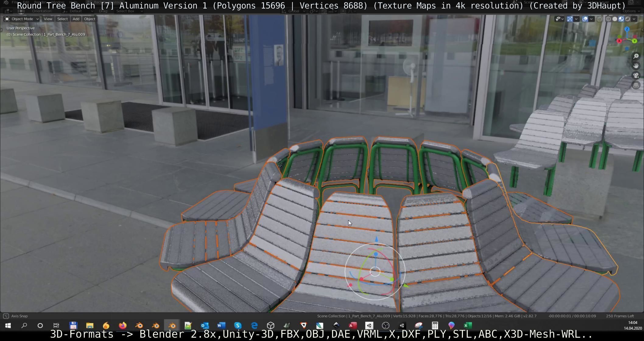Toggle viewport overlays display
The width and height of the screenshot is (644, 341).
tap(585, 19)
